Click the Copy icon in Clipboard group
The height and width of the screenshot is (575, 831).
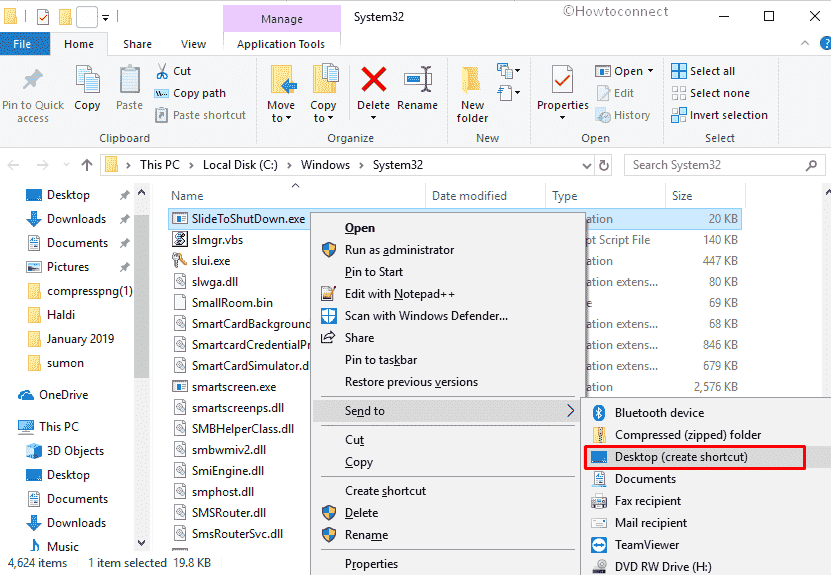point(87,80)
